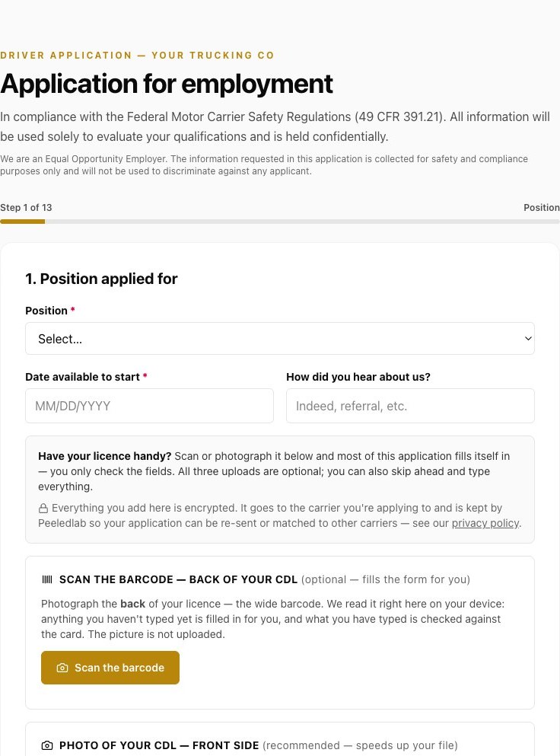Screen dimensions: 560x756
Task: Click the How did you hear about us field
Action: [x=410, y=406]
